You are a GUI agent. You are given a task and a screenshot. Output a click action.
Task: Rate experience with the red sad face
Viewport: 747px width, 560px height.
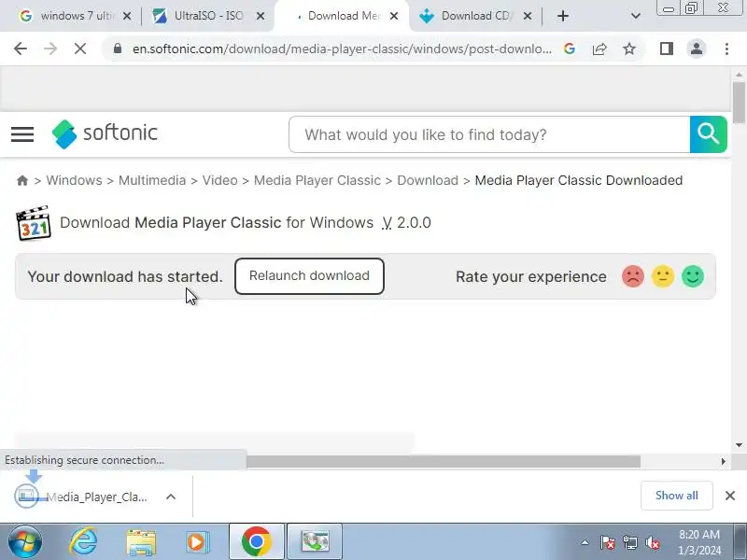pos(633,276)
